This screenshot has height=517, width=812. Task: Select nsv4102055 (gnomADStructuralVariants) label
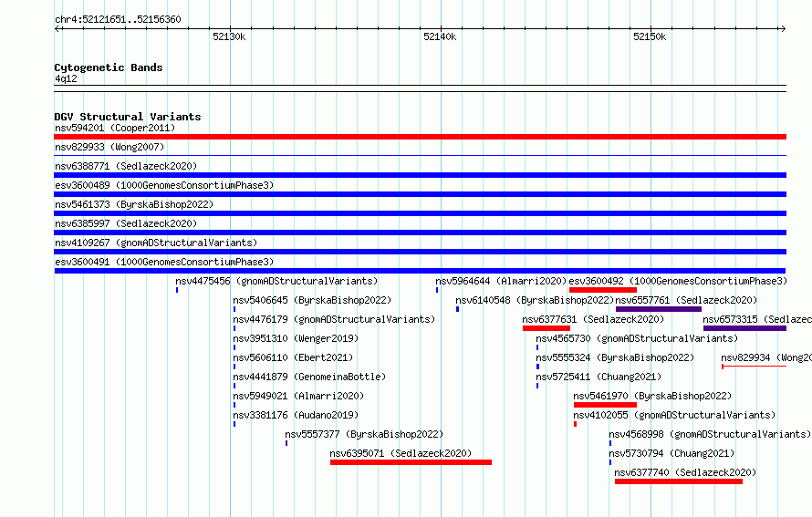pyautogui.click(x=674, y=415)
